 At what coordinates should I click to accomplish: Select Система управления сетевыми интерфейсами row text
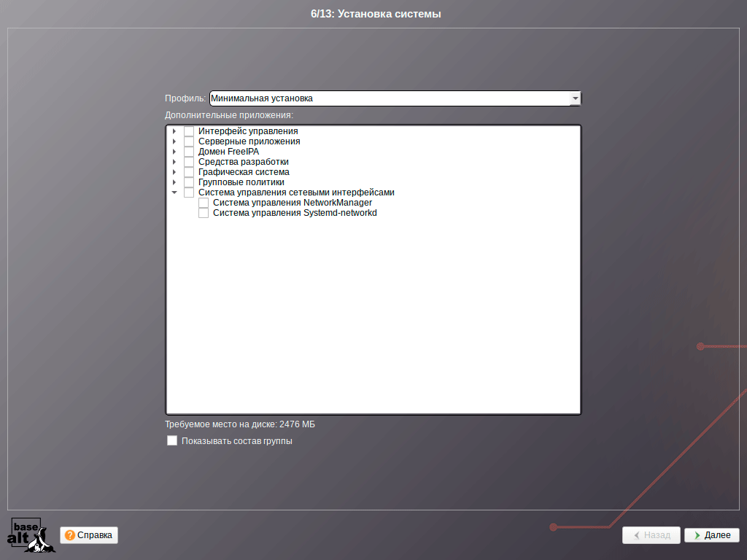296,192
